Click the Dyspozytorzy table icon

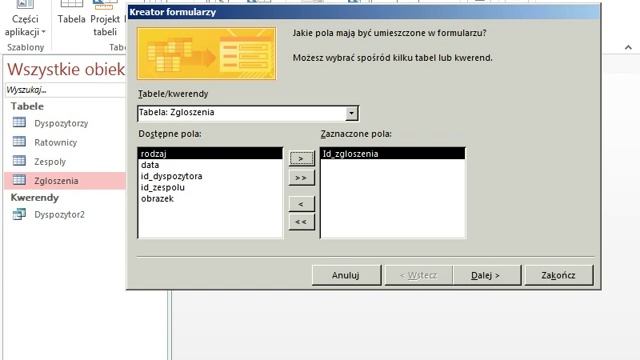pos(19,122)
